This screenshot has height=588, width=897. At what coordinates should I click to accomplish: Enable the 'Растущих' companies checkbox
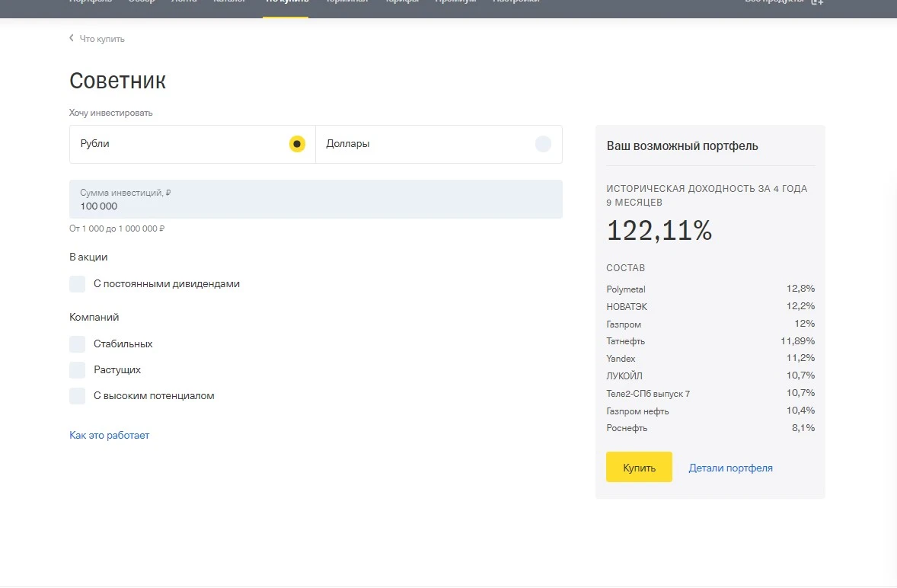[x=77, y=369]
